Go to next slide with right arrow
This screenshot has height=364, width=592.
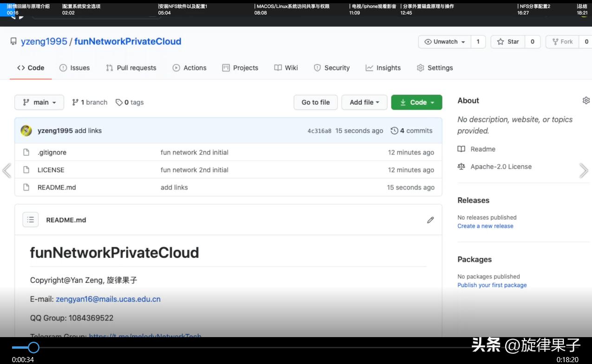coord(584,171)
